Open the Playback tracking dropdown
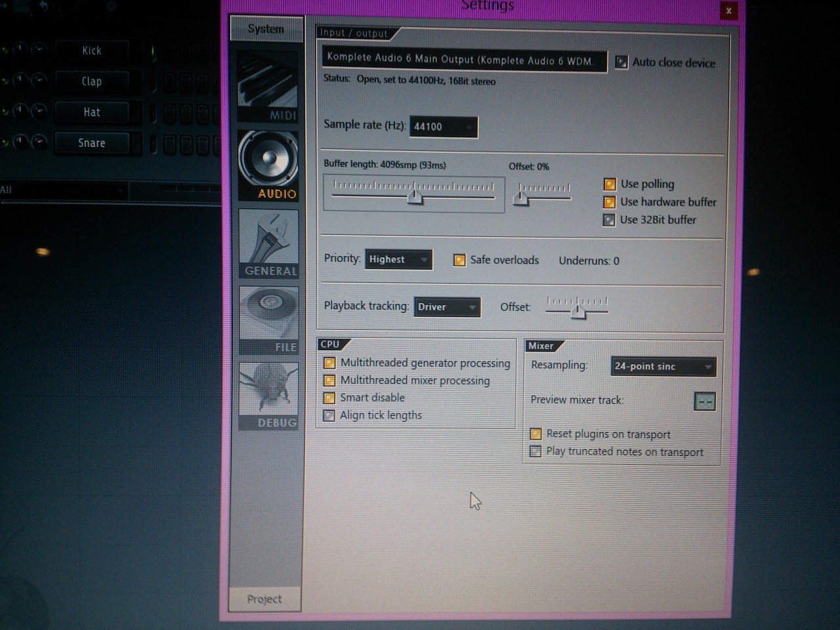 [x=447, y=306]
